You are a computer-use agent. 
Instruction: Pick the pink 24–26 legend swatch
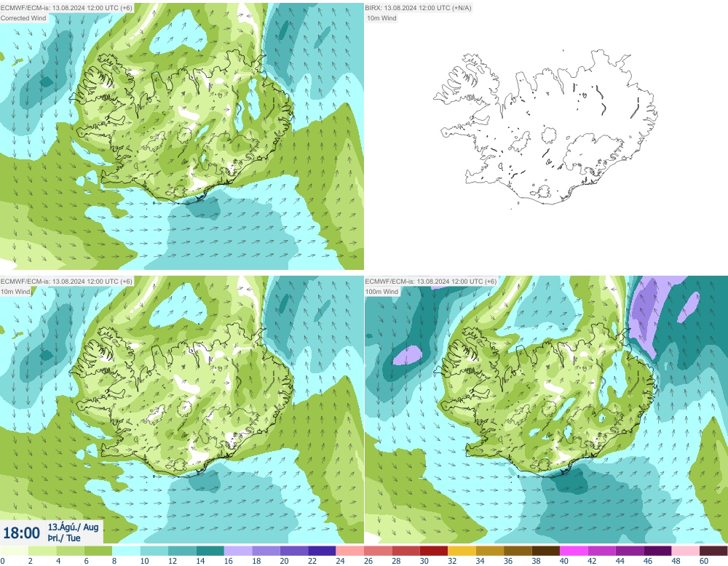tap(350, 551)
